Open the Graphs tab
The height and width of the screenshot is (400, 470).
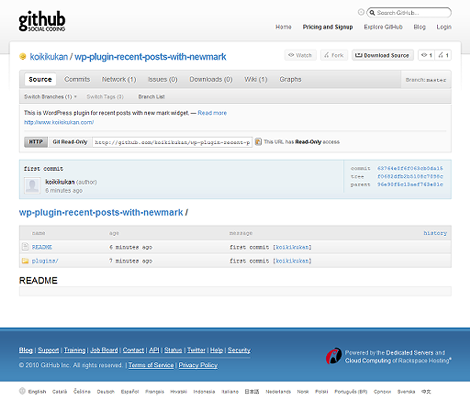pyautogui.click(x=290, y=79)
